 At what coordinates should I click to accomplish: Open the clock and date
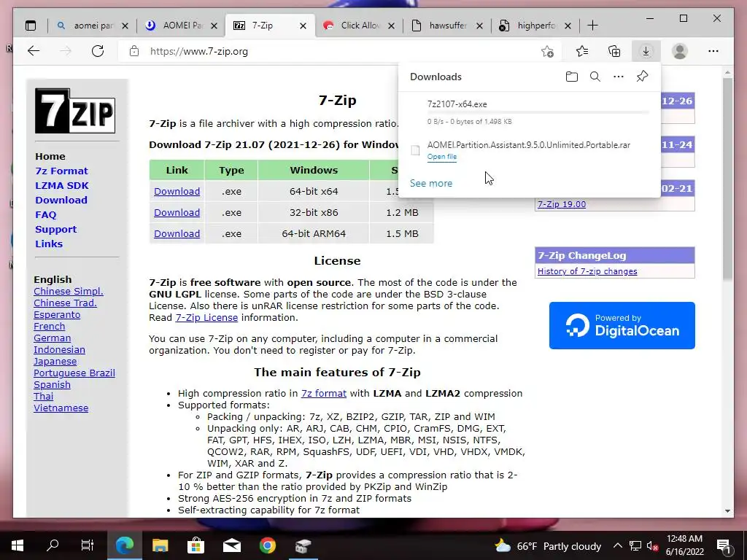[684, 545]
